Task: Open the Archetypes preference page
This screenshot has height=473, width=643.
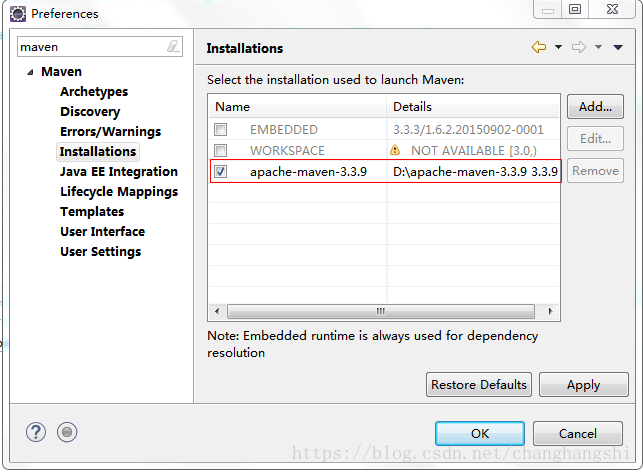Action: point(94,91)
